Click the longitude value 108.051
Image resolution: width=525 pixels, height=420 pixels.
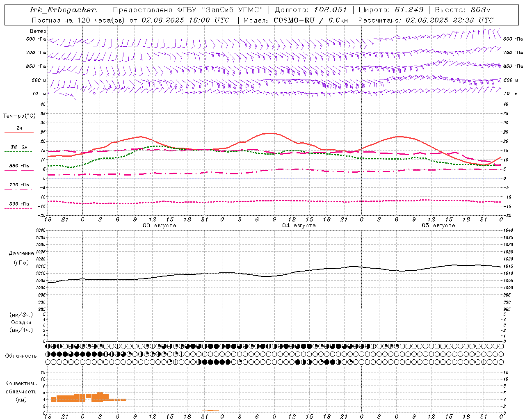click(330, 10)
